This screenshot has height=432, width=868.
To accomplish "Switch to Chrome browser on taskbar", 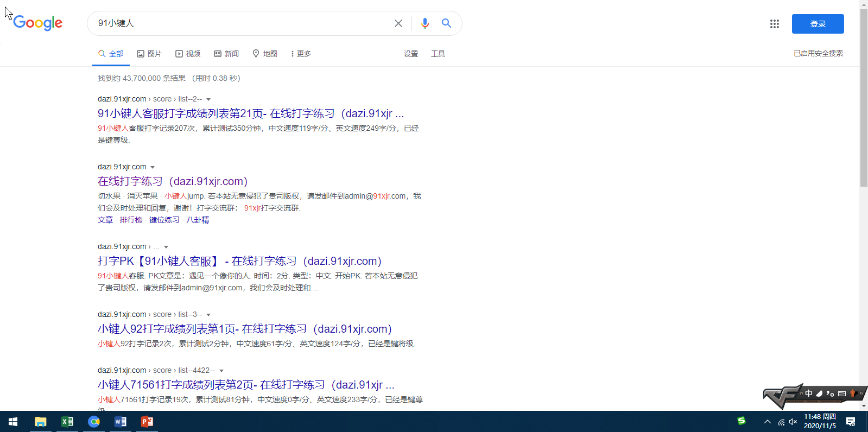I will click(94, 422).
